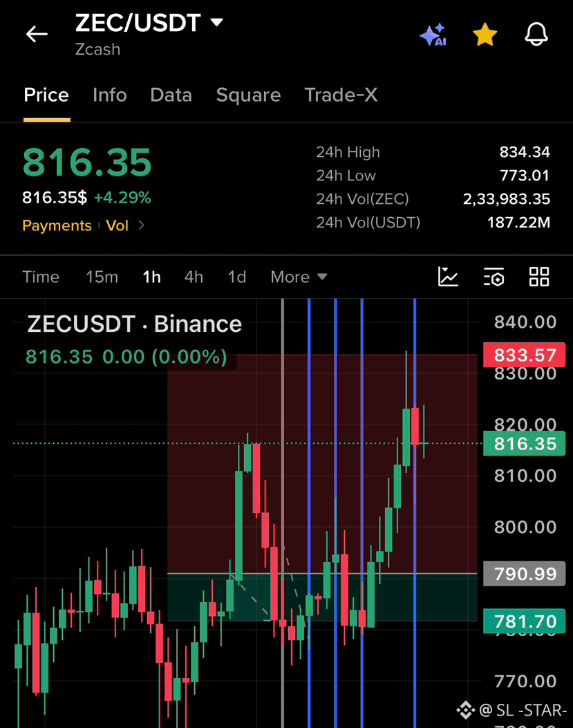Tap the 816.35 current price label on axis

pyautogui.click(x=524, y=443)
